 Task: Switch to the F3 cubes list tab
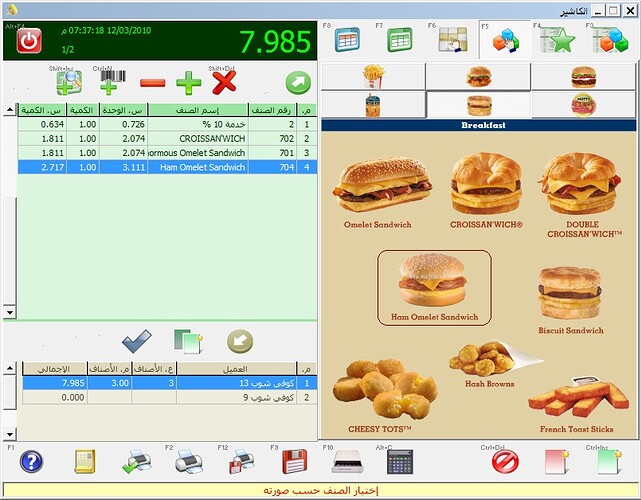pos(610,40)
